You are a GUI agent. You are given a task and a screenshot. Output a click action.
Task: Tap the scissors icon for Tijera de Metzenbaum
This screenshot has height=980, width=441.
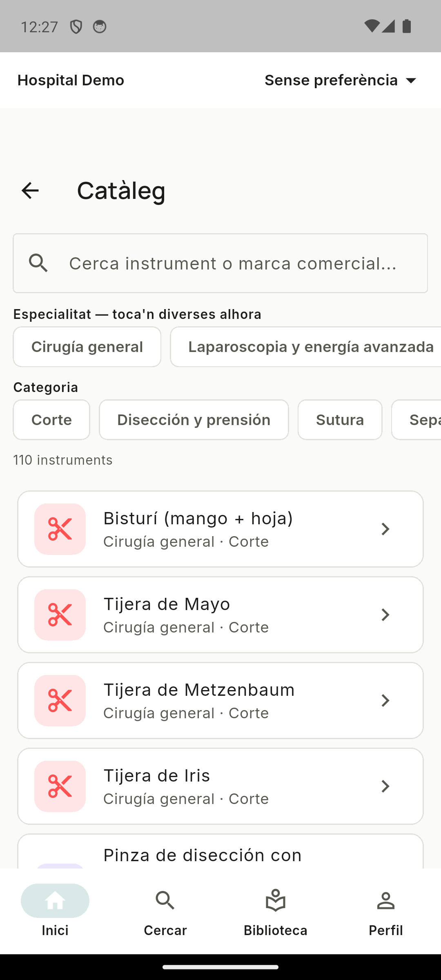[60, 701]
